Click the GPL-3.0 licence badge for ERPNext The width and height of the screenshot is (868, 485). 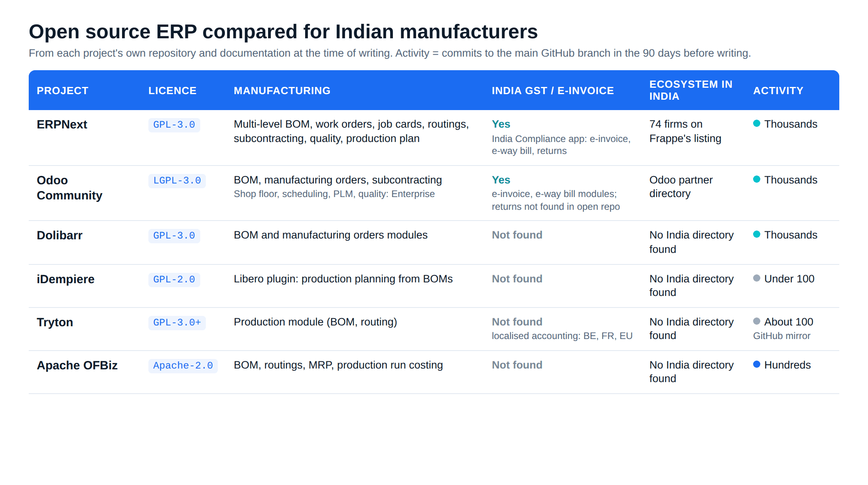click(174, 125)
